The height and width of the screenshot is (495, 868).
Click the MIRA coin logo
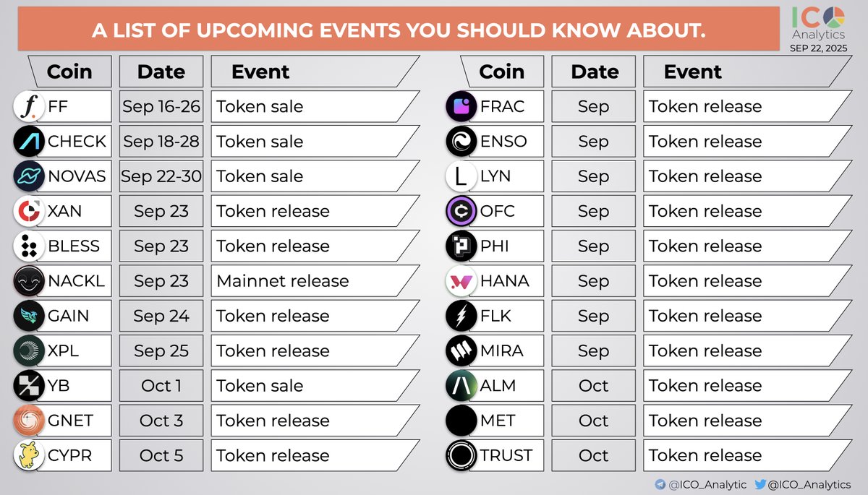[461, 350]
